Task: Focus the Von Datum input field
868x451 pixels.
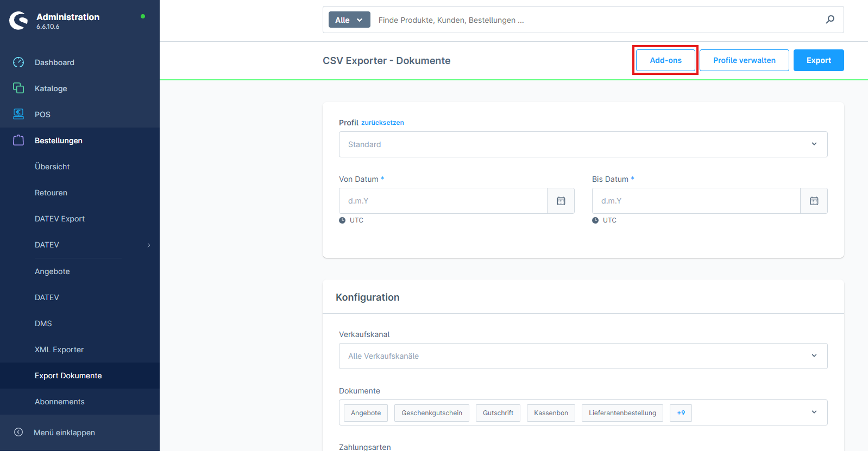Action: tap(443, 201)
